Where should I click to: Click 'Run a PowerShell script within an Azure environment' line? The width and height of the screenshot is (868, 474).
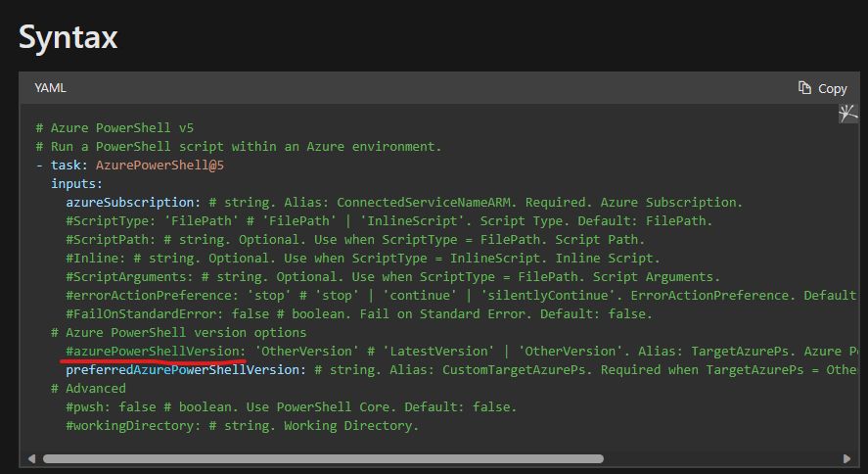coord(239,147)
